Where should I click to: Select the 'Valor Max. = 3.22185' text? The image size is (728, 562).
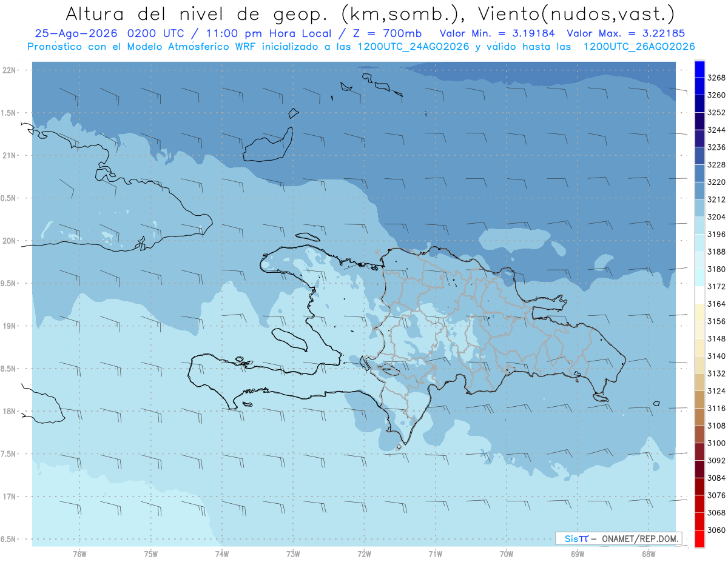point(627,34)
